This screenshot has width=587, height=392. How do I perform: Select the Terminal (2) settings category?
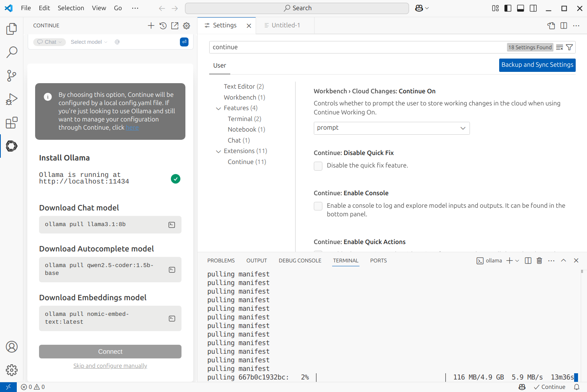(x=244, y=119)
